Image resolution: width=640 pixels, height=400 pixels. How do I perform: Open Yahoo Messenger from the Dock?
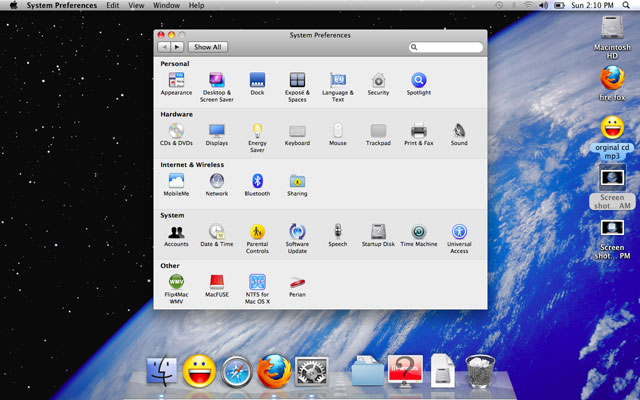pyautogui.click(x=199, y=371)
